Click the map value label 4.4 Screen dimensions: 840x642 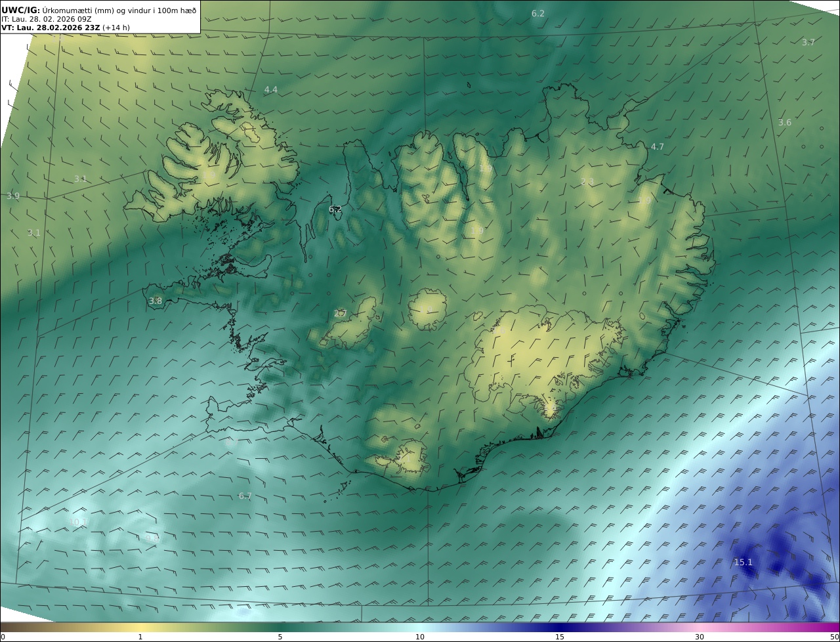tap(271, 89)
